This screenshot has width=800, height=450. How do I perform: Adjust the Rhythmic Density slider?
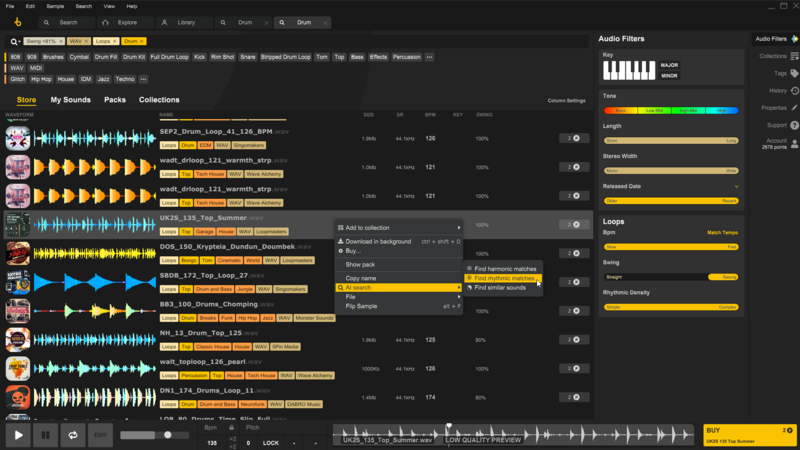671,307
